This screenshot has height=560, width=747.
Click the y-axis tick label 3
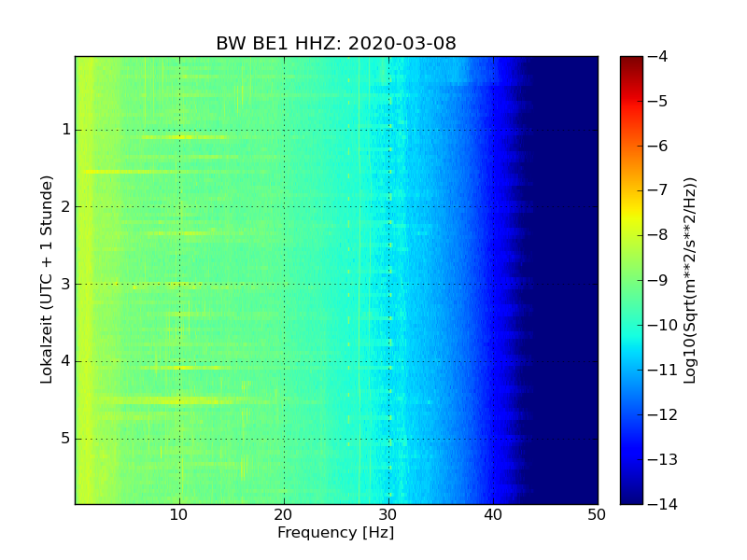[x=66, y=285]
